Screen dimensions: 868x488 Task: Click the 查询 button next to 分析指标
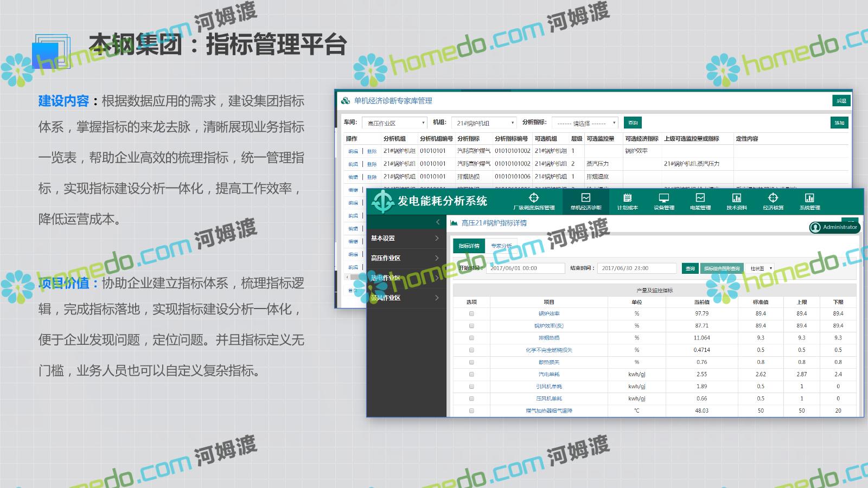(633, 123)
